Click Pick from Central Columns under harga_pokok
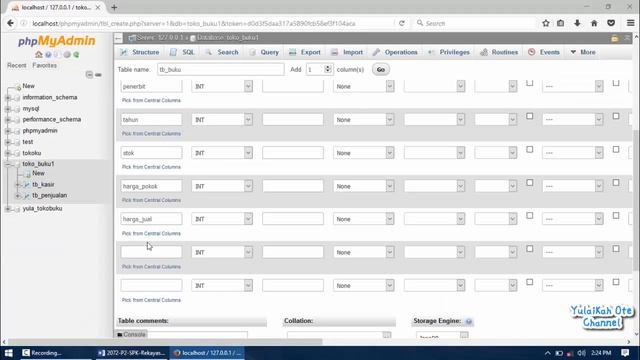Viewport: 640px width, 360px height. point(151,200)
